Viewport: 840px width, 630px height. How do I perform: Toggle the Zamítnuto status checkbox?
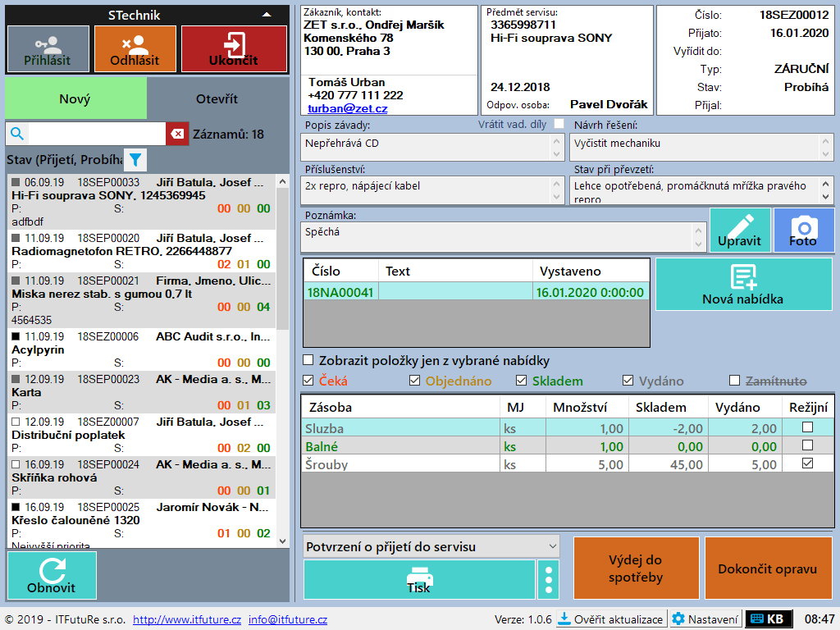pos(734,381)
